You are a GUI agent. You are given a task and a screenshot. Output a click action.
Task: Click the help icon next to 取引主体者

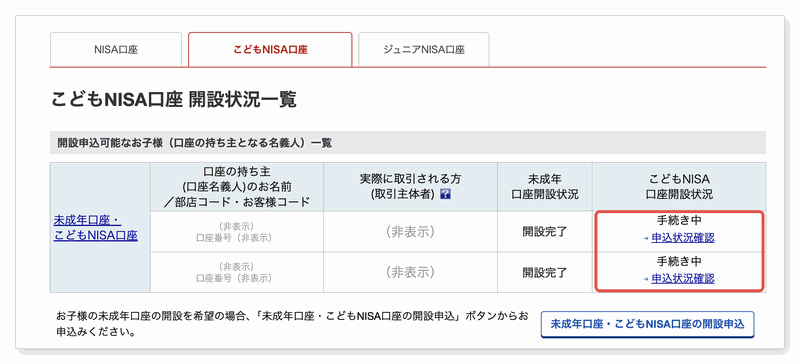[x=444, y=195]
